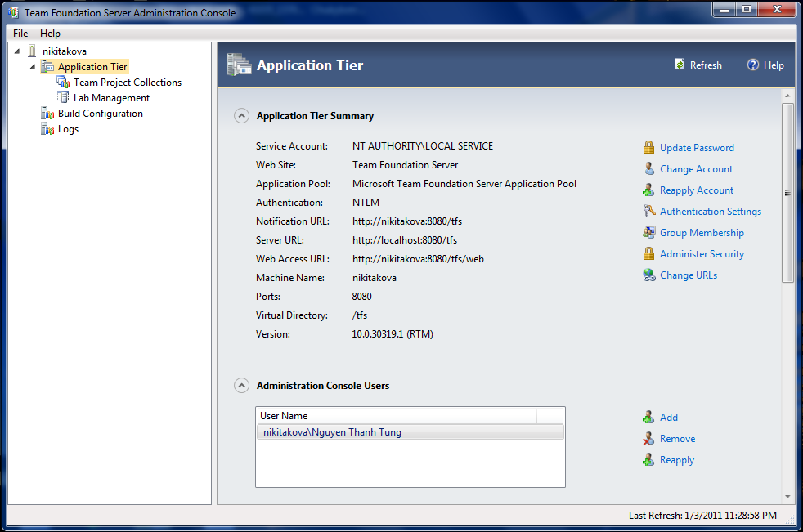Click the Administer Security link
803x532 pixels.
point(702,254)
